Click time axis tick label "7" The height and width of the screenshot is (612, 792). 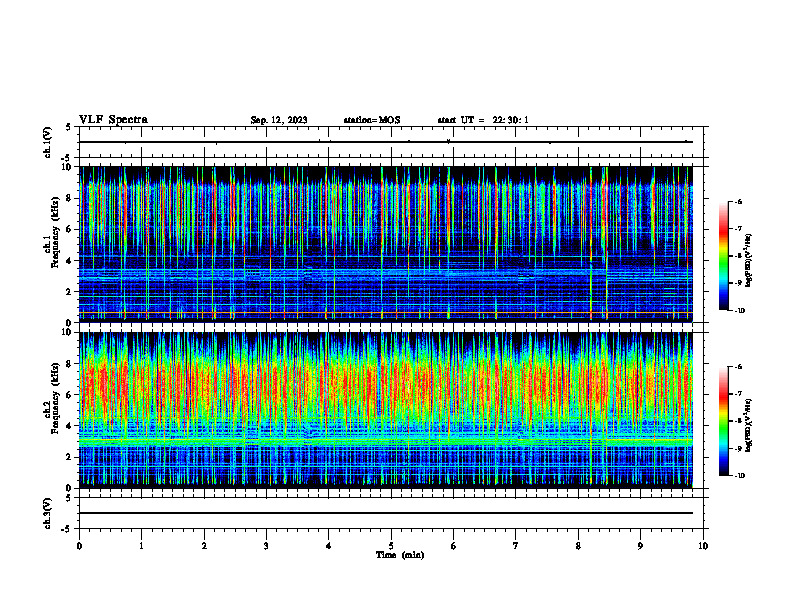[516, 546]
